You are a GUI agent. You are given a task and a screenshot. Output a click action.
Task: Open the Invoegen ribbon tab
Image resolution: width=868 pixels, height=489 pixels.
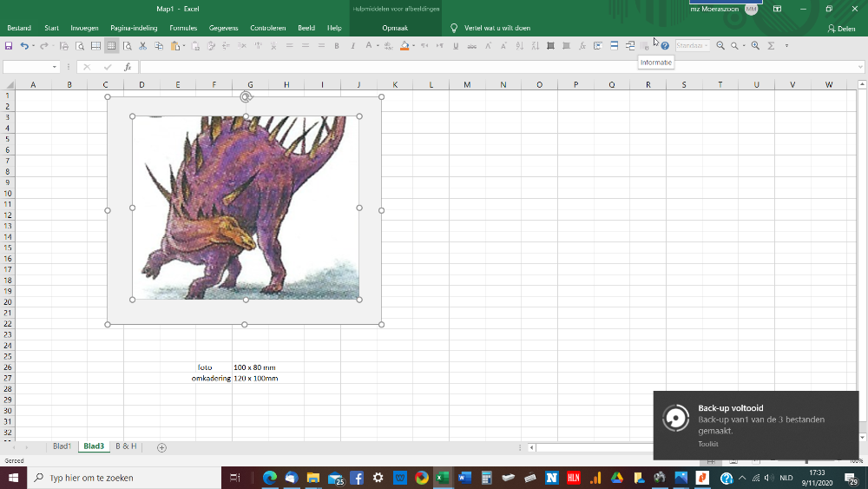[x=84, y=28]
